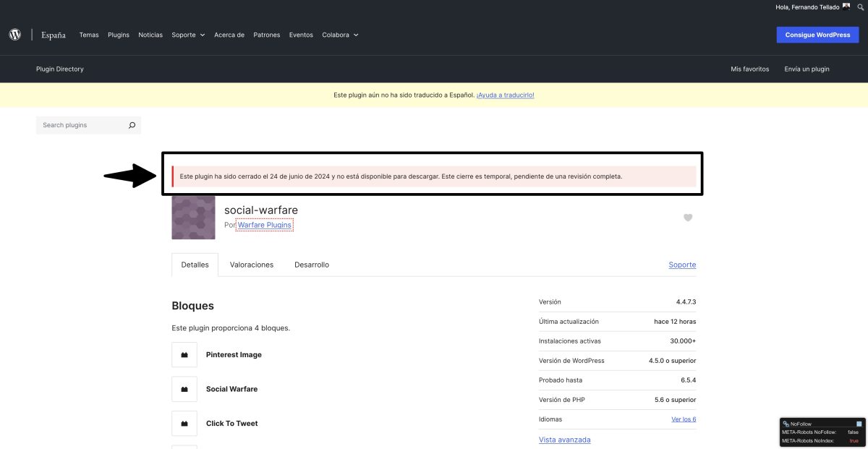Open the Patrones menu item

pos(266,34)
